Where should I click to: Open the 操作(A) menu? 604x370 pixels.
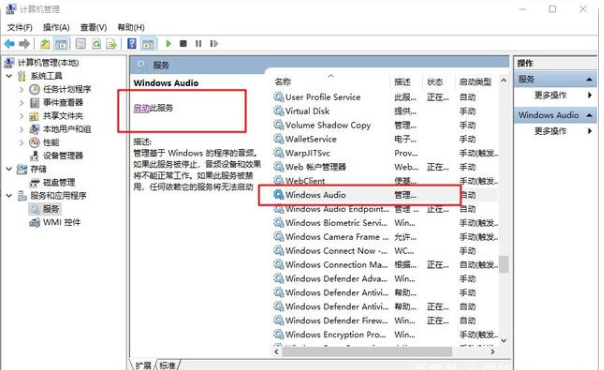[56, 27]
